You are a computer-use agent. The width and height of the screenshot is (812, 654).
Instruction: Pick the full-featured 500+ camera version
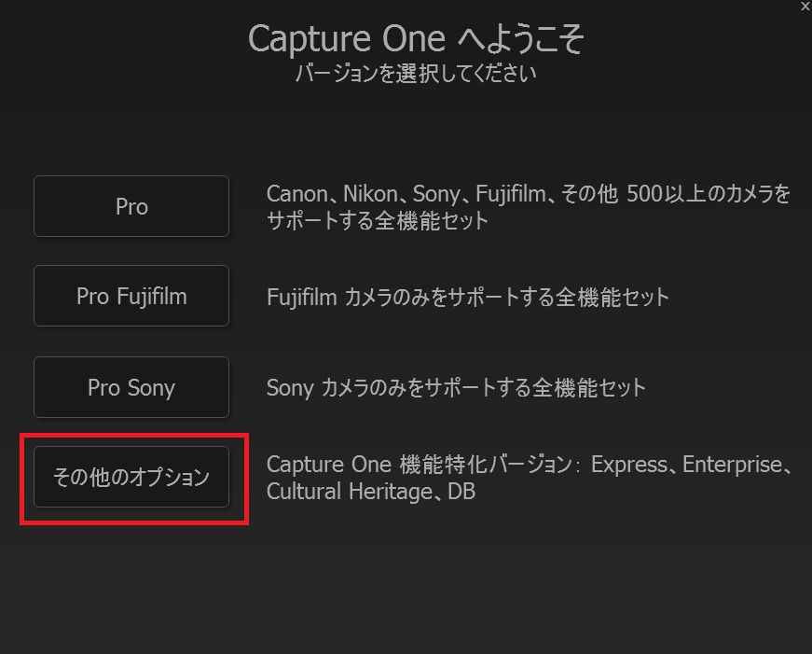click(x=131, y=206)
